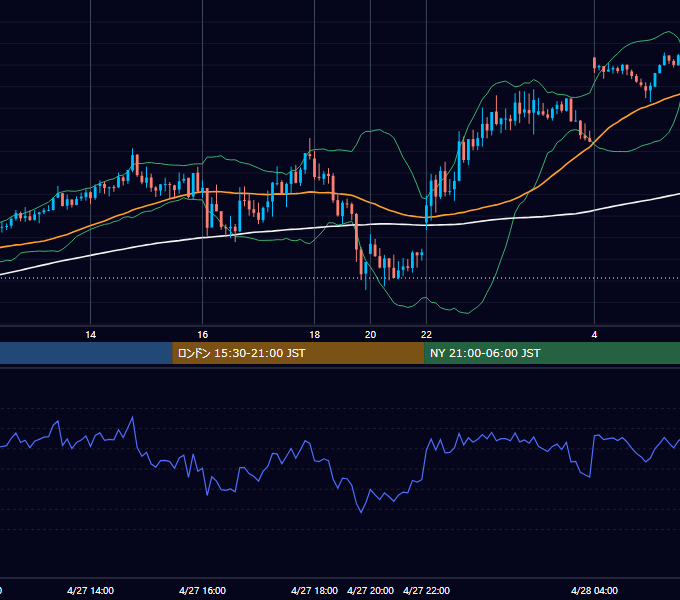Screen dimensions: 680x600
Task: Click the 4/27 16:00 date label on lower axis
Action: pos(203,590)
